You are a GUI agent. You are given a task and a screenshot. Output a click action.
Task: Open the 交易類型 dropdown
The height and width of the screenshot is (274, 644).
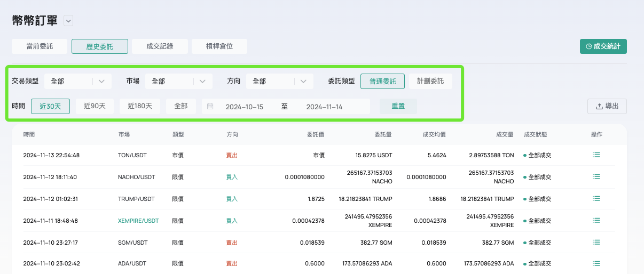77,81
